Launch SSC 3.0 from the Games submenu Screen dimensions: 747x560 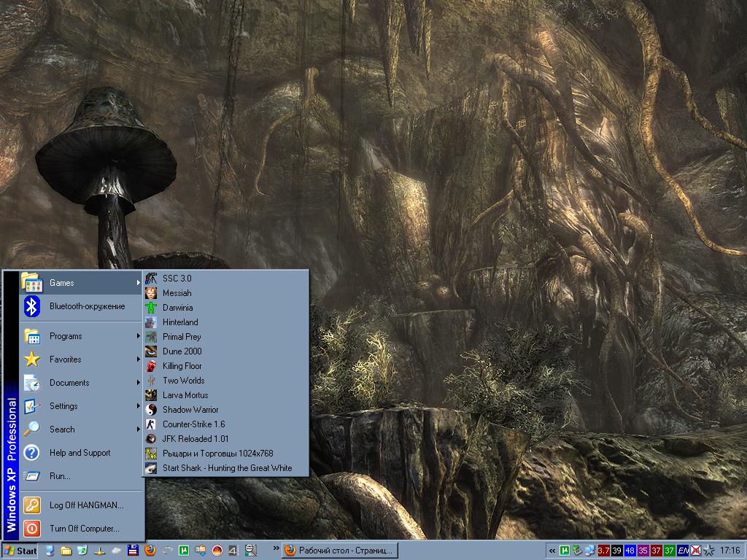coord(226,278)
